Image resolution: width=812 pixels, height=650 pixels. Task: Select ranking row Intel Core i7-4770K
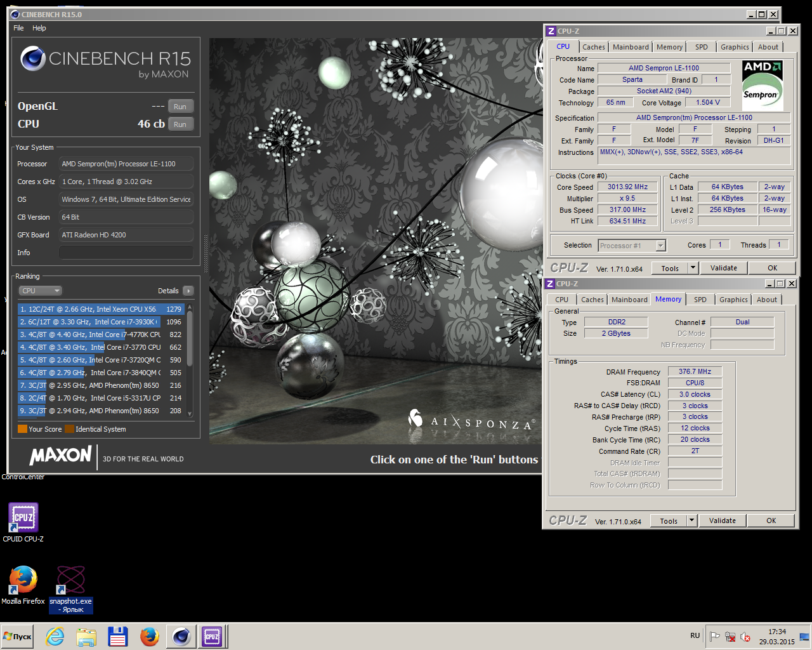[101, 335]
